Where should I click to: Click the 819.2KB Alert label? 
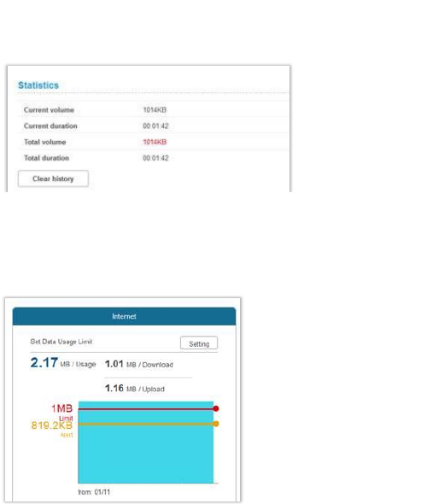52,429
